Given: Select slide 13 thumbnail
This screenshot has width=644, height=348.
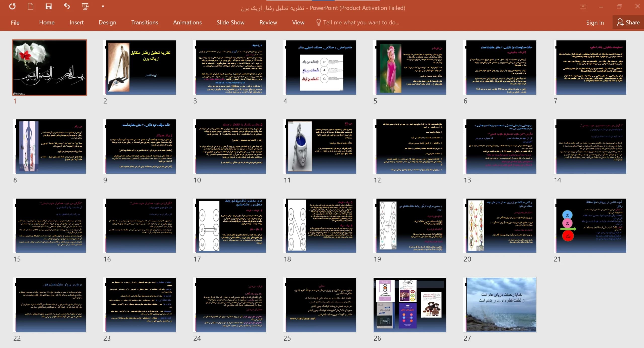Looking at the screenshot, I should tap(500, 146).
